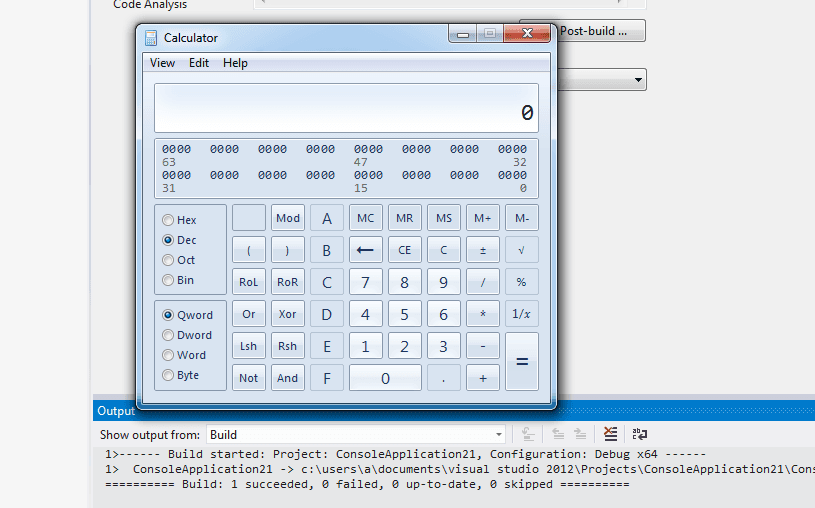
Task: Expand the dropdown arrow behind the calculator
Action: click(x=638, y=80)
